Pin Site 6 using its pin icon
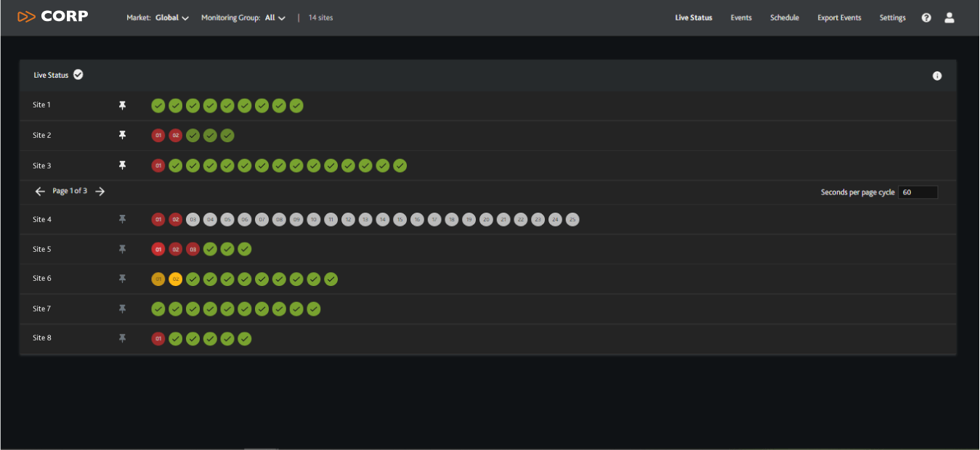Viewport: 980px width, 450px height. (122, 278)
